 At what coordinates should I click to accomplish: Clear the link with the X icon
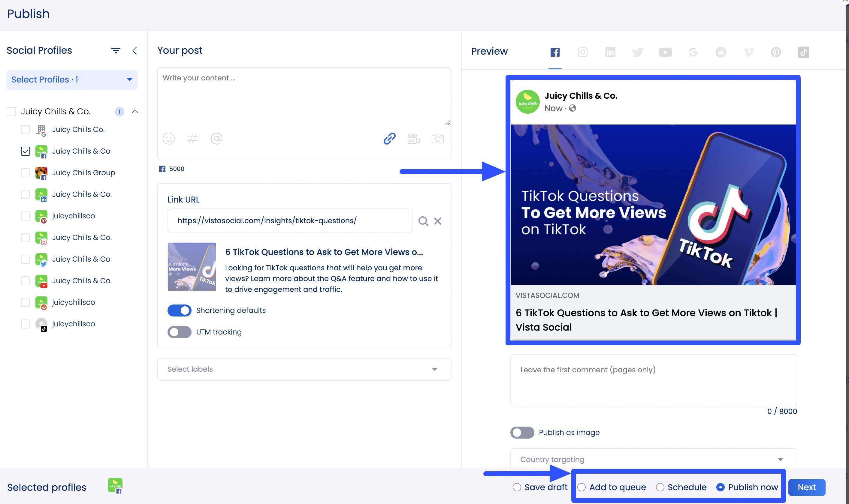pyautogui.click(x=438, y=221)
